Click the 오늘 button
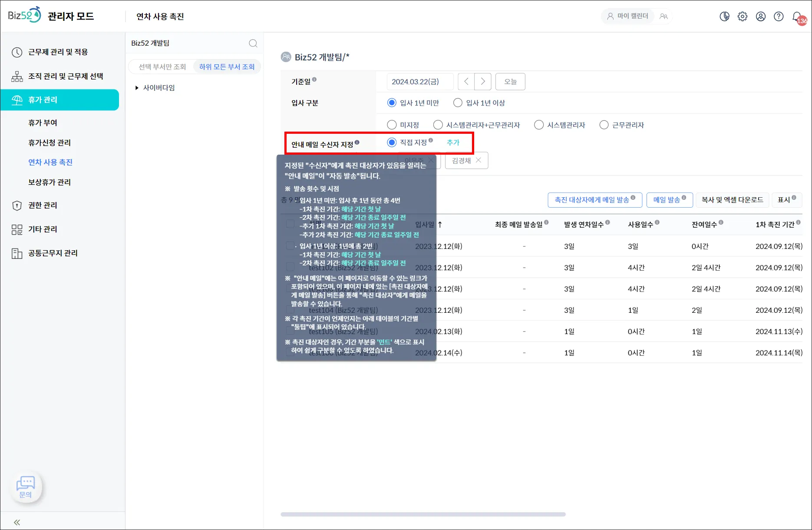 [x=510, y=82]
